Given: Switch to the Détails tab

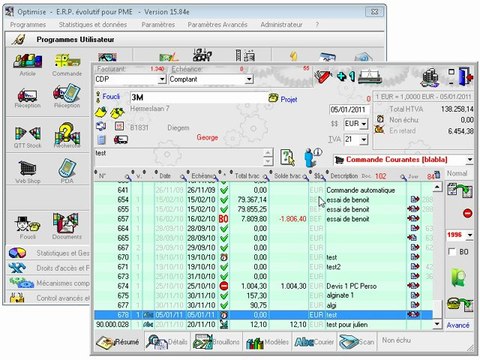Looking at the screenshot, I should 167,342.
